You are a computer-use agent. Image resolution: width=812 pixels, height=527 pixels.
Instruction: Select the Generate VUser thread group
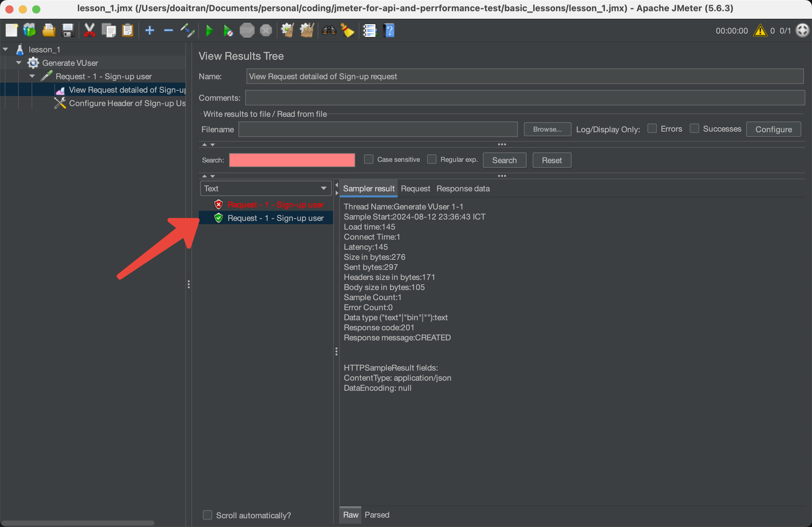(70, 63)
